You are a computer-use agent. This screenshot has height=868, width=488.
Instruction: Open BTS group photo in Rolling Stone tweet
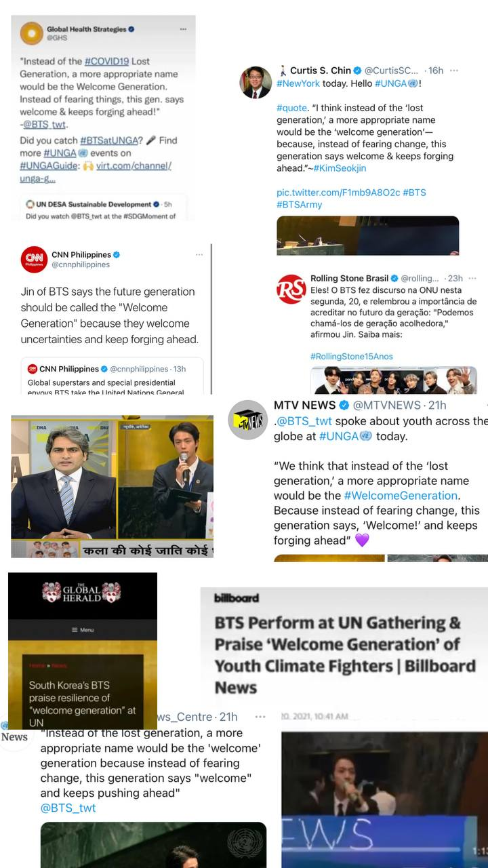tap(393, 380)
